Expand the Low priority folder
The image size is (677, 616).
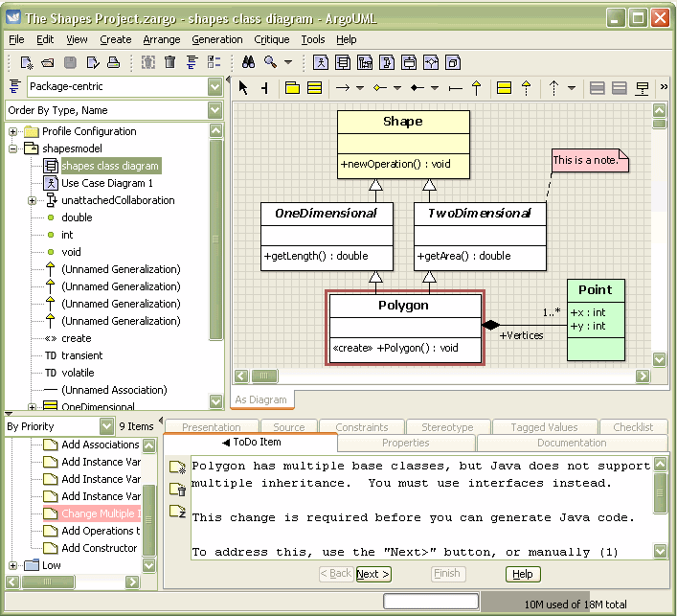(14, 565)
